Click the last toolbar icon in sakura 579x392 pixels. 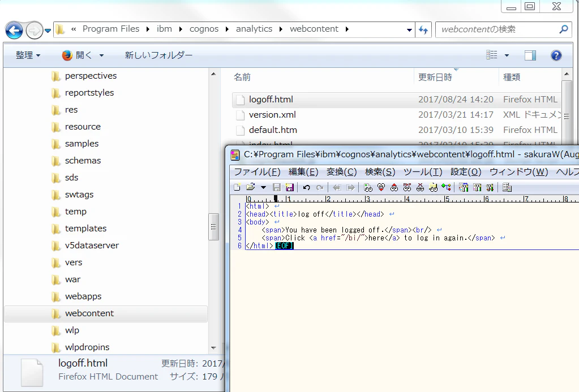(507, 187)
